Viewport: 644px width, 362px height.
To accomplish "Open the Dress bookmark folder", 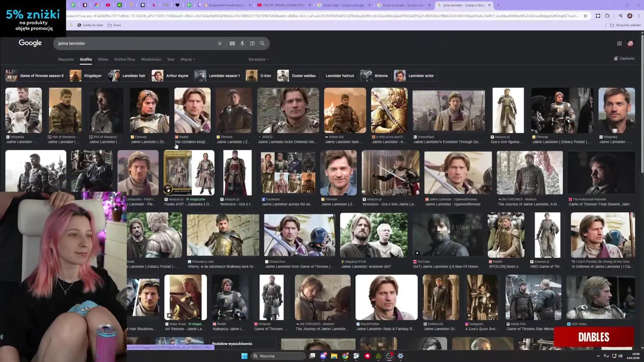I will coord(115,25).
